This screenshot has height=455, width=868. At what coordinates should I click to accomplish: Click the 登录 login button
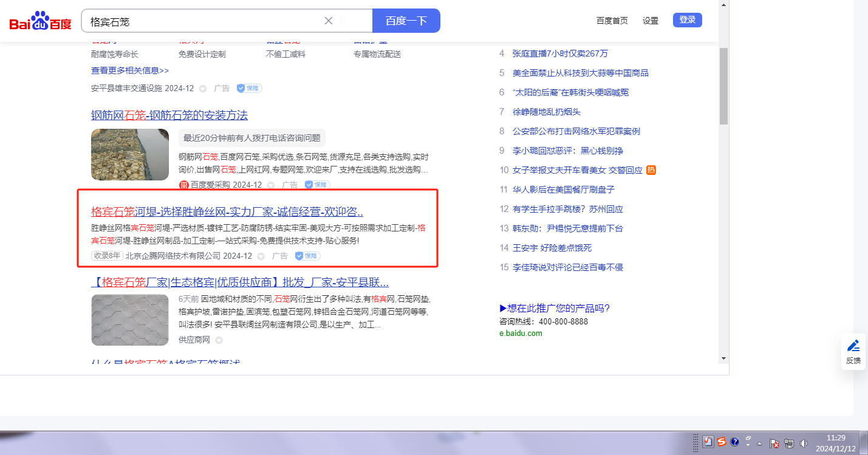[x=687, y=20]
